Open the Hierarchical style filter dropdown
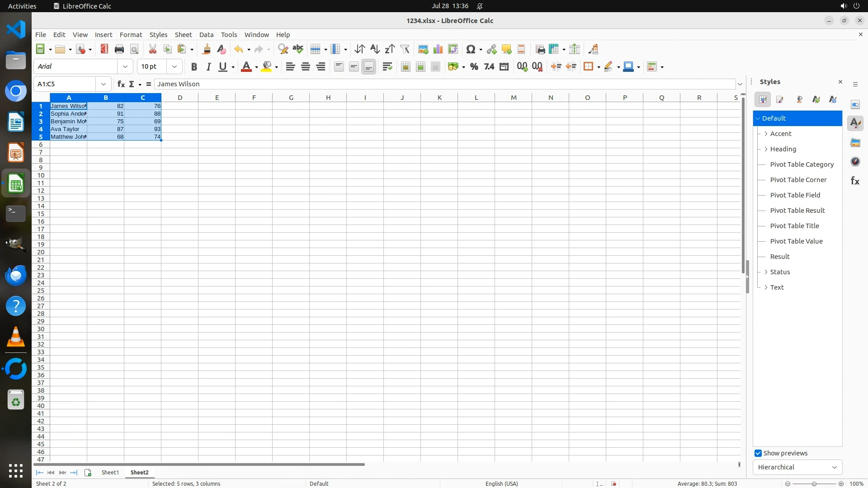Image resolution: width=868 pixels, height=488 pixels. point(797,467)
